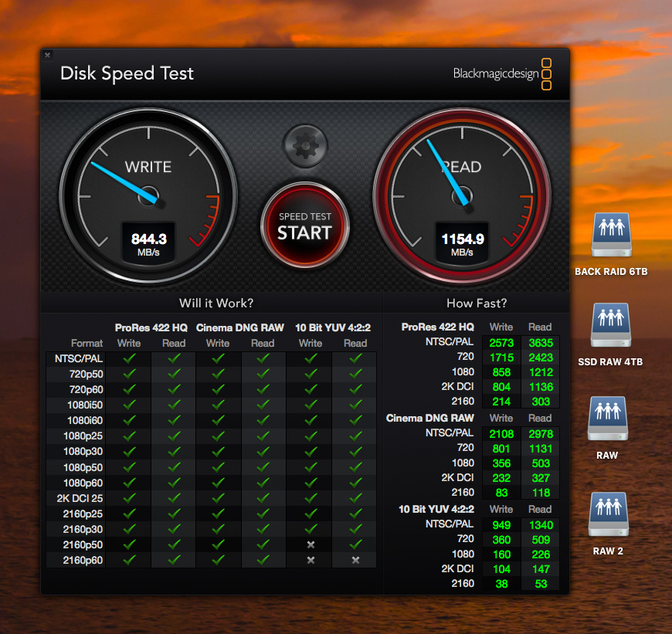Viewport: 672px width, 634px height.
Task: Click the How Fast? heading
Action: (x=477, y=303)
